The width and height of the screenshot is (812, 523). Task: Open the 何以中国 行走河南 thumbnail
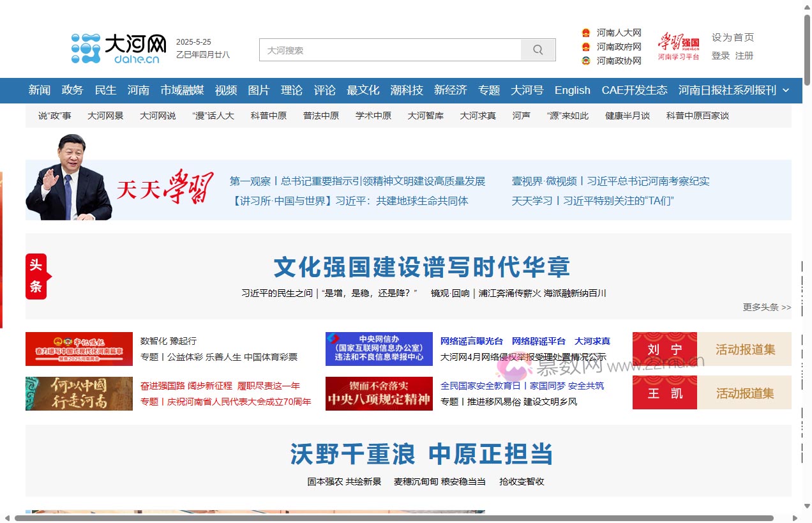[x=79, y=393]
